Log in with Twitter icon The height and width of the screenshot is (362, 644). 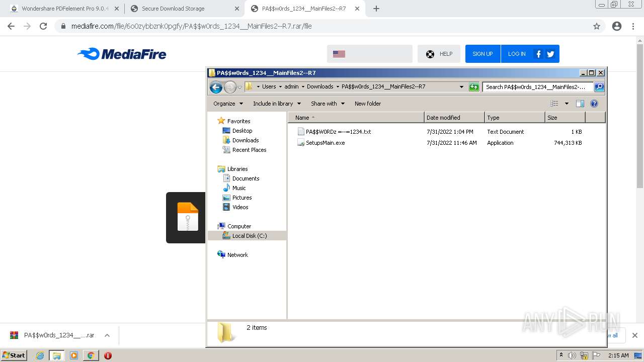(x=550, y=54)
